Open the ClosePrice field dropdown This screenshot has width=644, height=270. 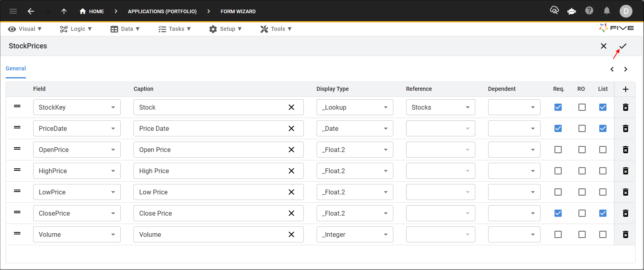point(77,213)
